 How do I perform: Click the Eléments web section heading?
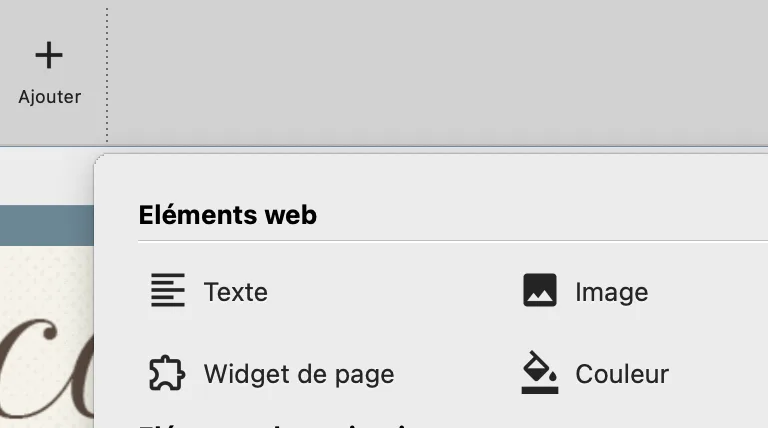pos(227,214)
